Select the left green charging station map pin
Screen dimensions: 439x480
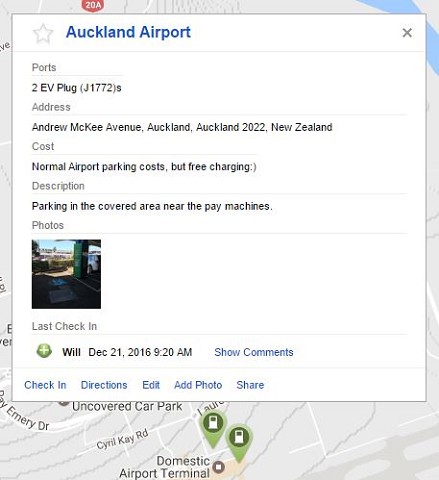tap(213, 429)
